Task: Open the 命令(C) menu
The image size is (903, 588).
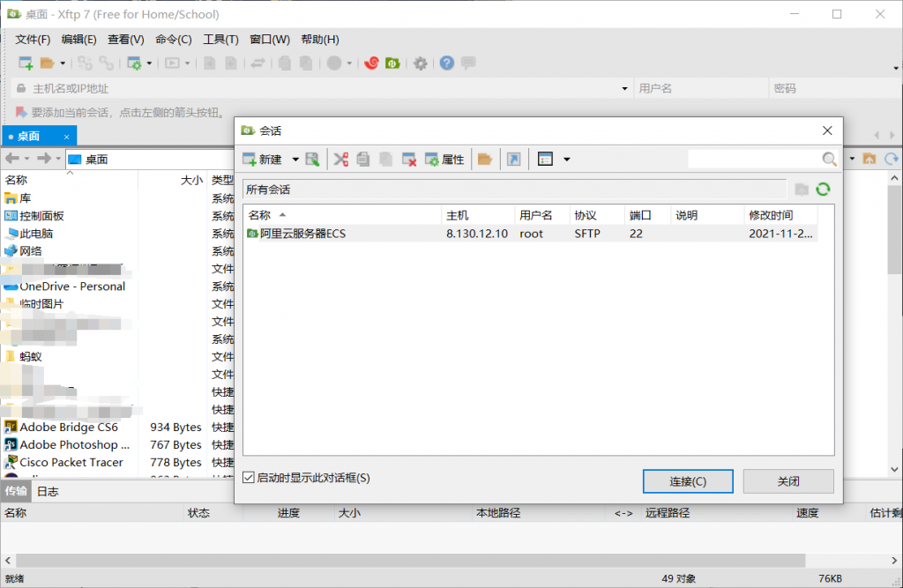Action: [174, 39]
